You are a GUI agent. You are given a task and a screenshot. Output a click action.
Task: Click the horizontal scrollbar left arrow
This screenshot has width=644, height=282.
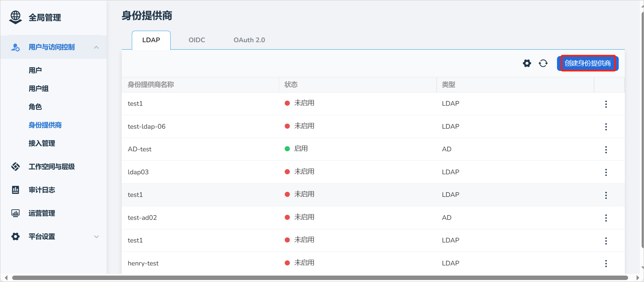[6, 278]
